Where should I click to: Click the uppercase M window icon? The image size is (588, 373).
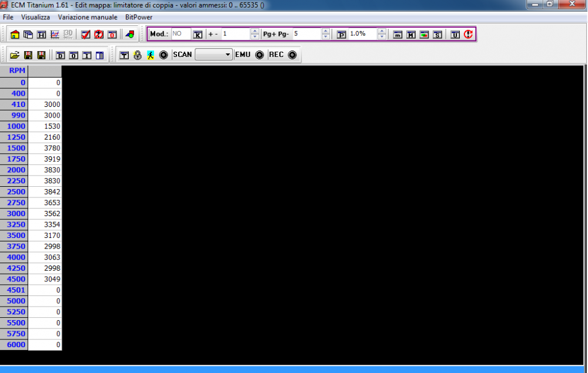pos(411,35)
